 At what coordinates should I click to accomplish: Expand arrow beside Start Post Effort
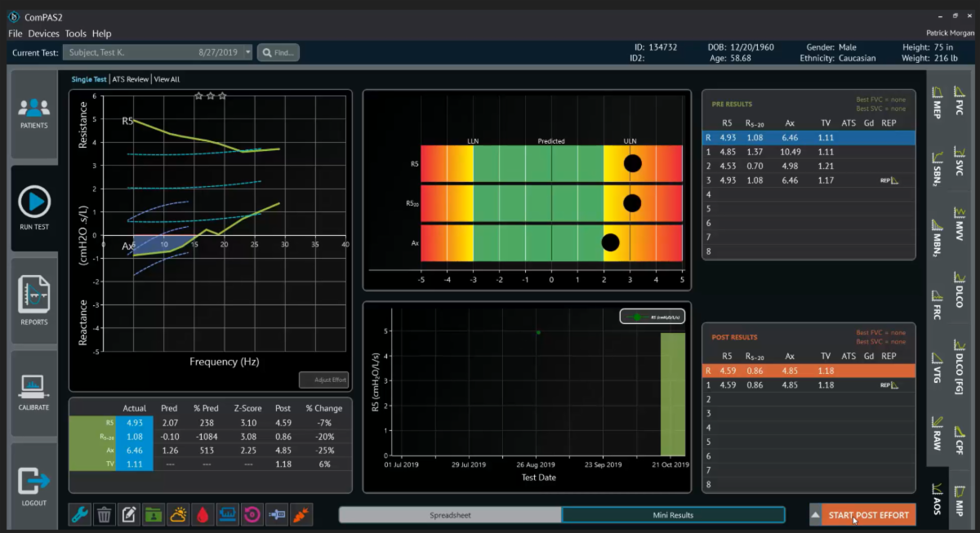(x=815, y=515)
